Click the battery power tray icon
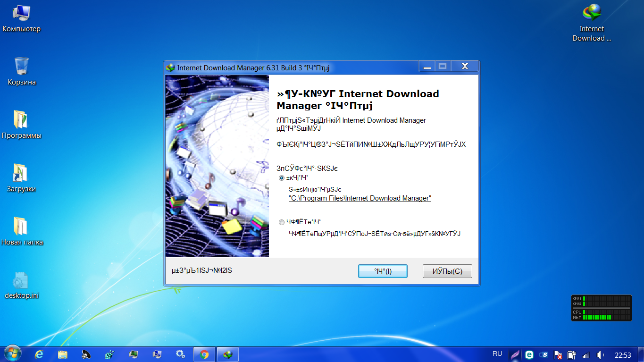 tap(572, 354)
